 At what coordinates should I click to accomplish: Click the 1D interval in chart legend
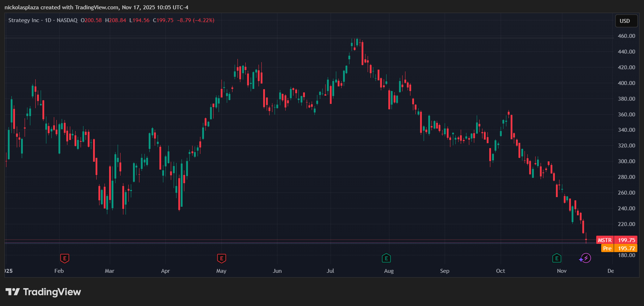click(48, 20)
